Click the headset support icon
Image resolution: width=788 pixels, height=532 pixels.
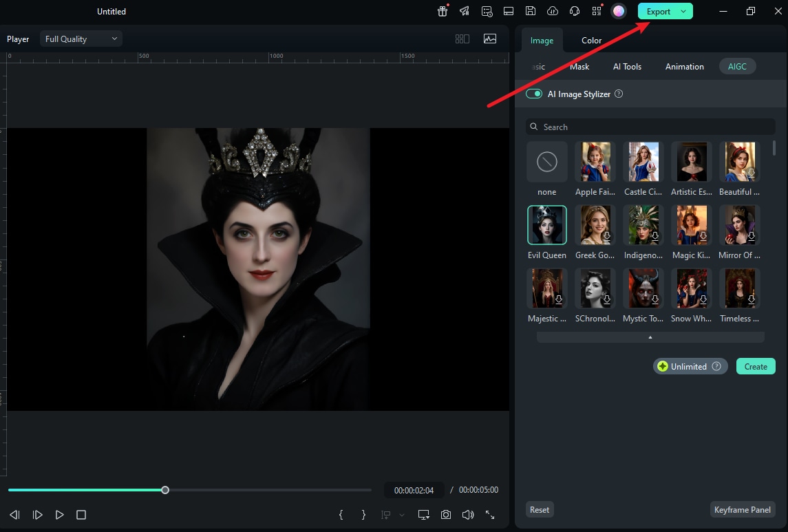pyautogui.click(x=575, y=11)
